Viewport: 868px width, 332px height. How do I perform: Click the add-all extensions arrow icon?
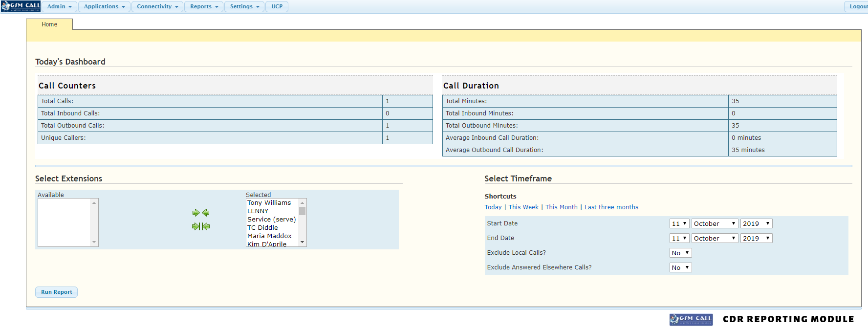pyautogui.click(x=196, y=226)
